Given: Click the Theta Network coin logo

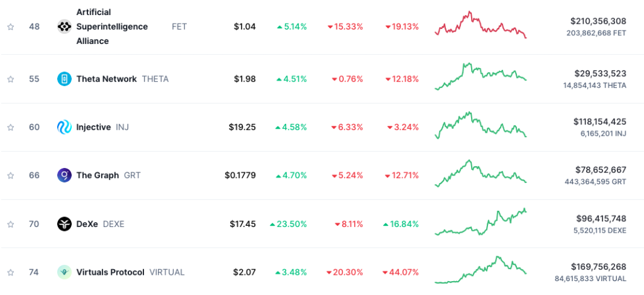Looking at the screenshot, I should [64, 79].
